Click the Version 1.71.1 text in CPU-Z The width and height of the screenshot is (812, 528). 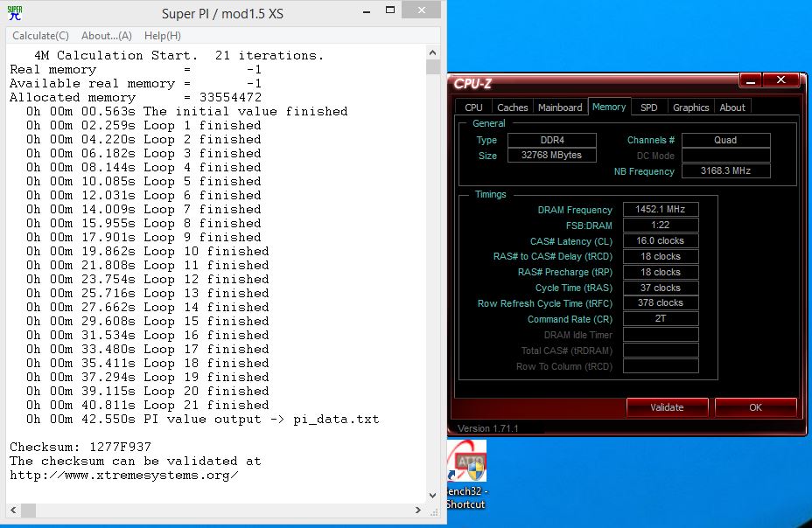pyautogui.click(x=488, y=428)
